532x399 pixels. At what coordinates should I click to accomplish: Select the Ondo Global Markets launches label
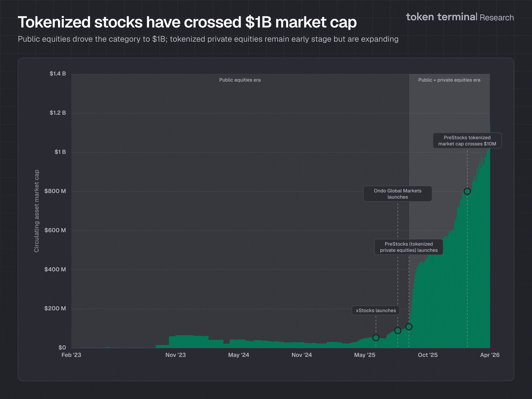point(397,194)
